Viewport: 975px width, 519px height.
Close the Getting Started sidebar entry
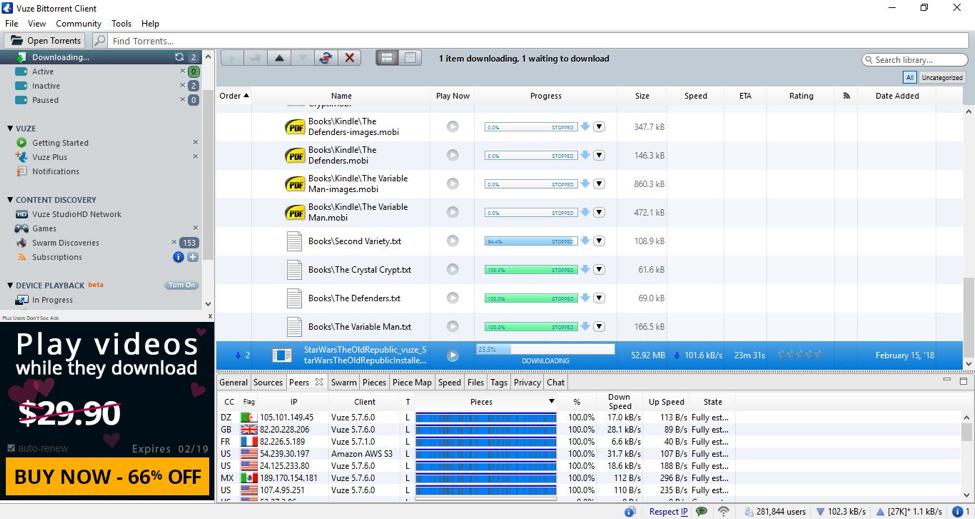pos(195,142)
